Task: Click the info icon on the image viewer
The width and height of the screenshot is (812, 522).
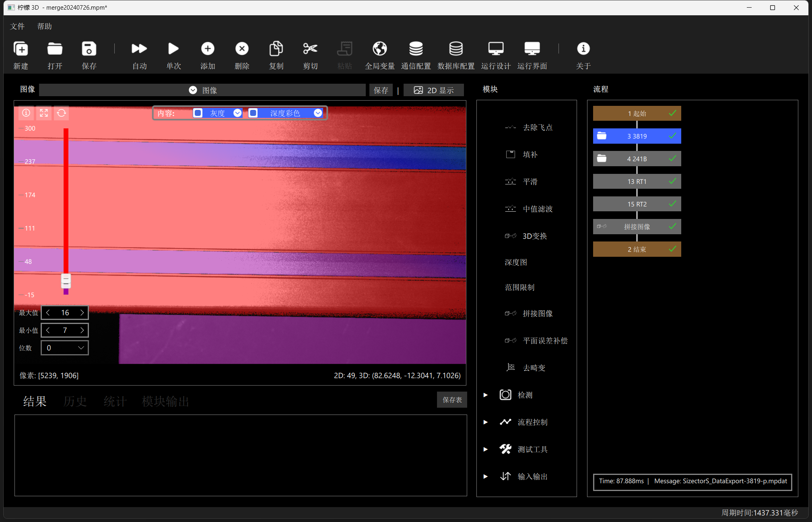Action: click(x=26, y=113)
